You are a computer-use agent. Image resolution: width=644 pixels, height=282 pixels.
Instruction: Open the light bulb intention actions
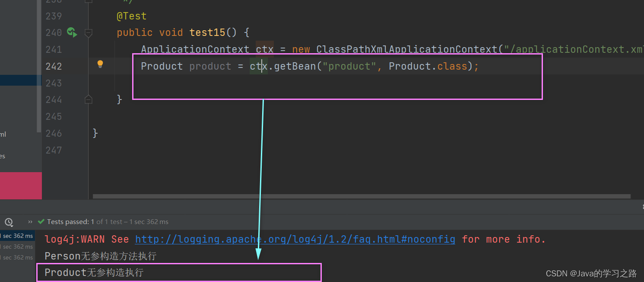point(100,64)
